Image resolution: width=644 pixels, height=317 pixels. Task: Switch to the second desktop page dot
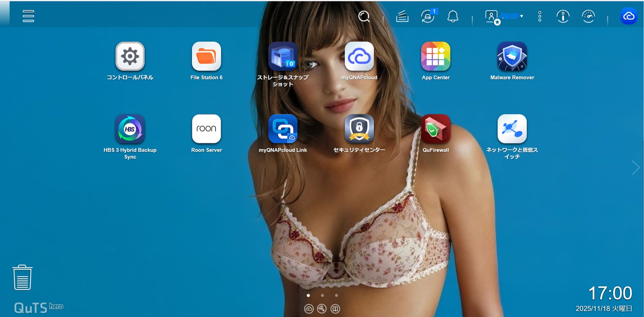coord(322,295)
